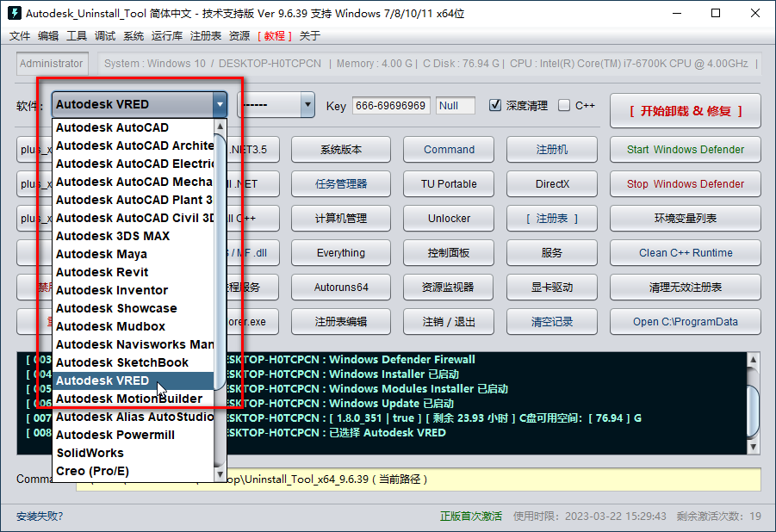The width and height of the screenshot is (776, 532).
Task: Open the 关于 menu
Action: point(310,35)
